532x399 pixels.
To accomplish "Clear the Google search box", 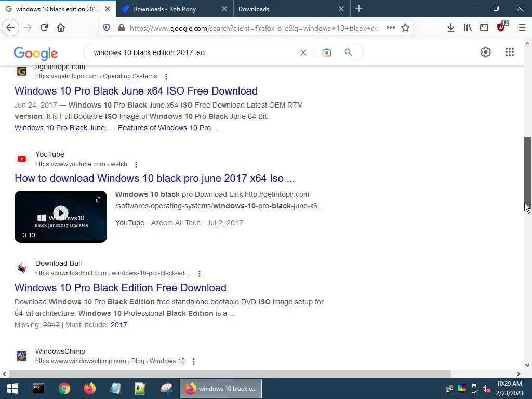I will pyautogui.click(x=303, y=52).
